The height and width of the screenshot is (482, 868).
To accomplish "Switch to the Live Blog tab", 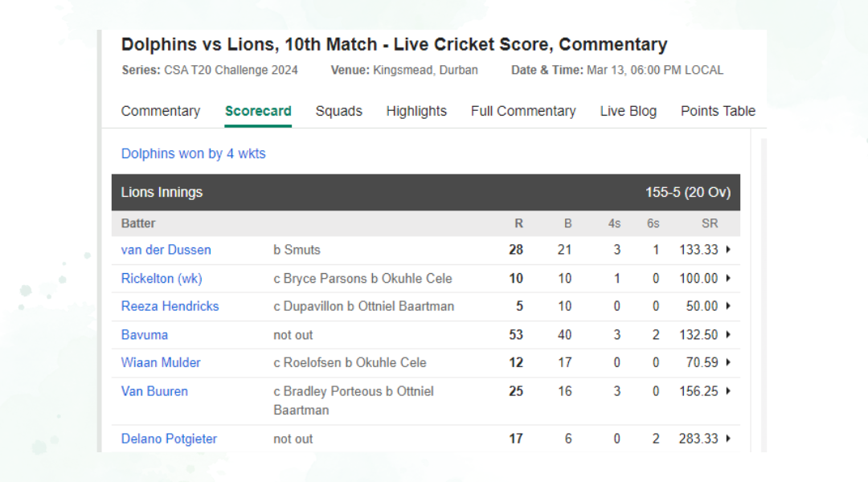I will [x=628, y=111].
